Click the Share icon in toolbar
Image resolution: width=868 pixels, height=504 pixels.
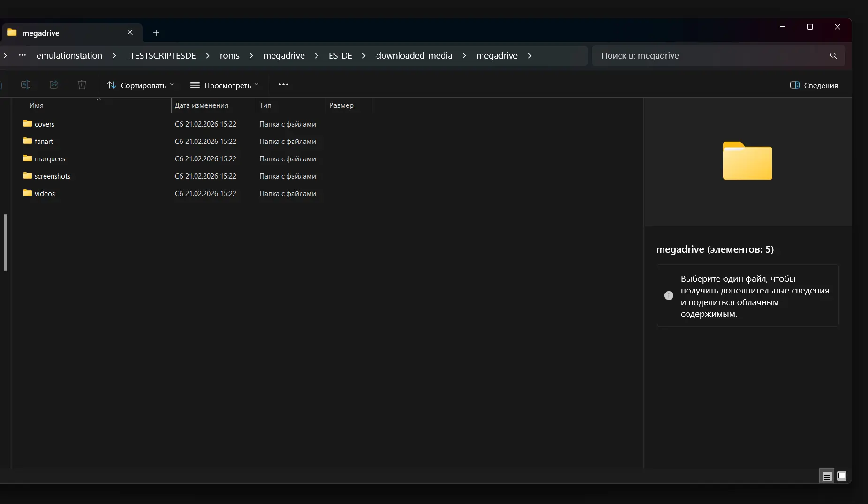pyautogui.click(x=54, y=84)
